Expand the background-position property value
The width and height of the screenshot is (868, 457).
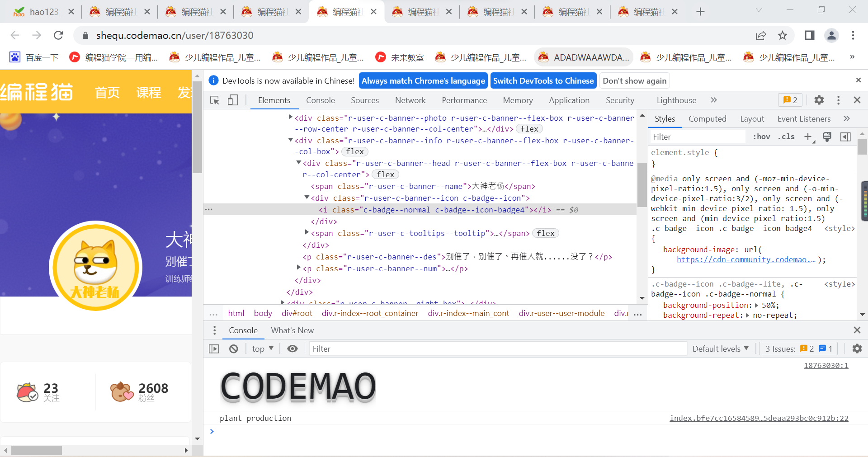click(x=757, y=305)
